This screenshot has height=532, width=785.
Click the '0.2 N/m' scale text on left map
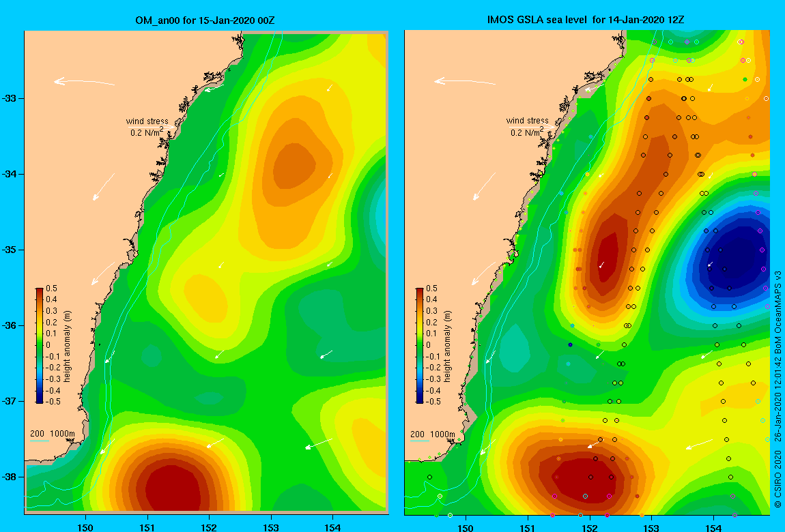[147, 132]
